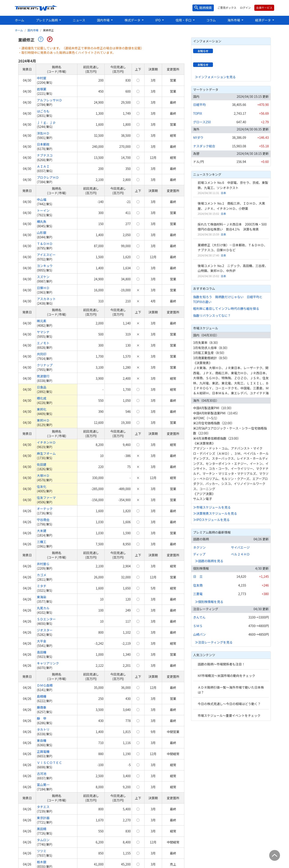This screenshot has height=868, width=289.
Task: Open グロース250 index link
Action: pyautogui.click(x=202, y=122)
